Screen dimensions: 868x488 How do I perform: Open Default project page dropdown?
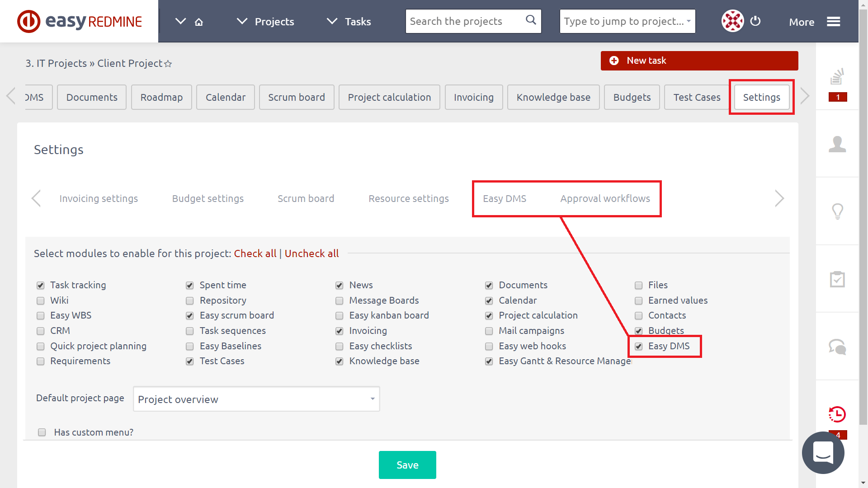[x=256, y=399]
